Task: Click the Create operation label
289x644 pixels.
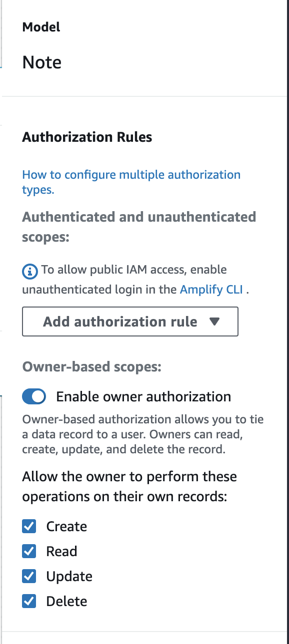Action: 66,527
